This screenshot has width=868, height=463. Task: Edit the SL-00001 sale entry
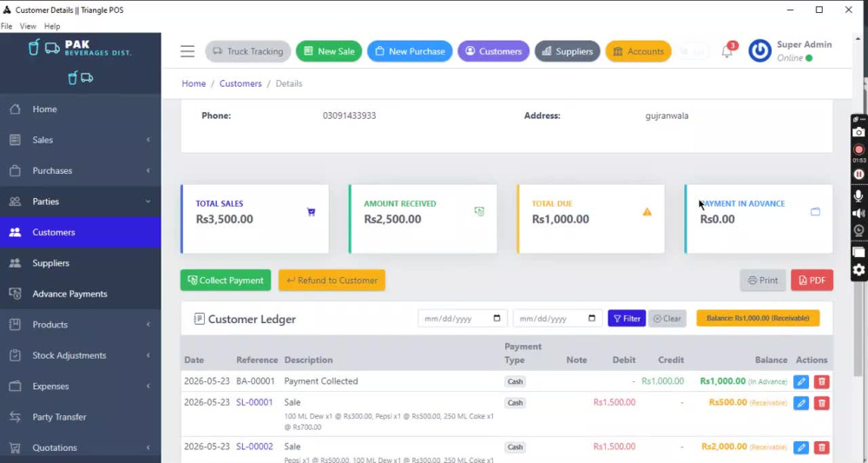pos(801,403)
